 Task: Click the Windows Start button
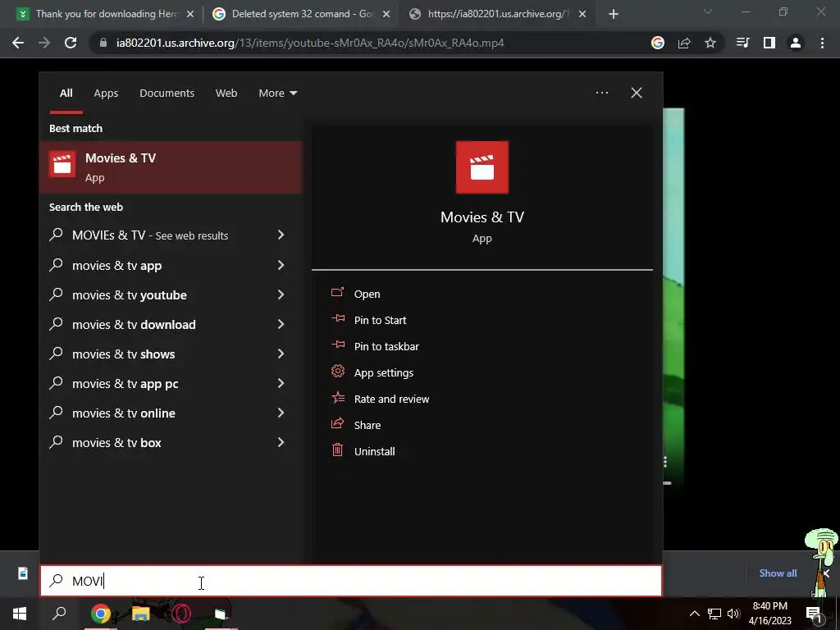(x=20, y=614)
